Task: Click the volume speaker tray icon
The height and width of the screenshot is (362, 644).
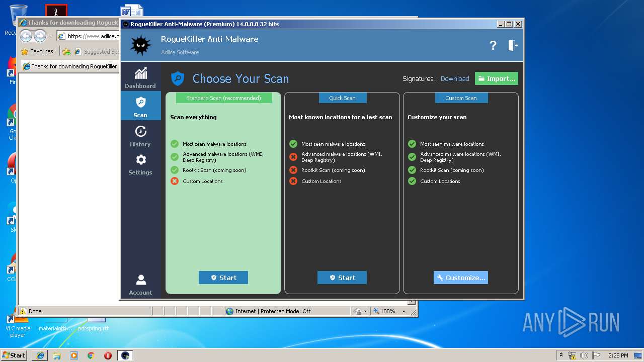Action: (584, 355)
